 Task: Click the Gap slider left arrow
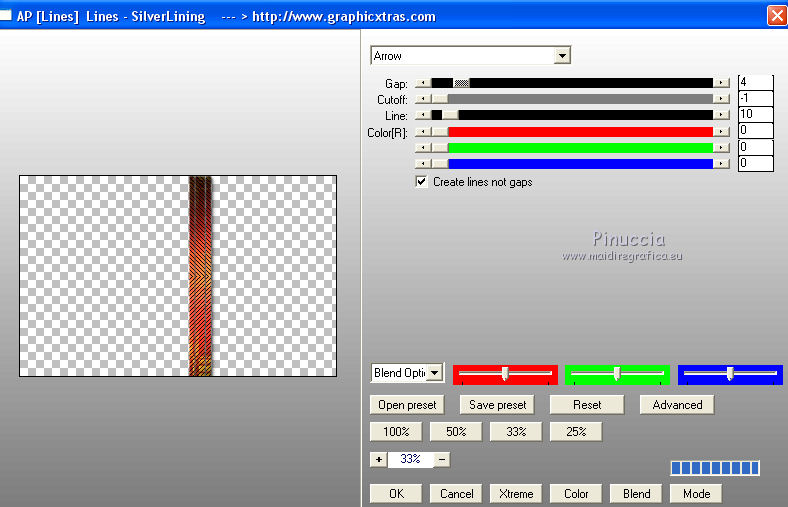423,83
